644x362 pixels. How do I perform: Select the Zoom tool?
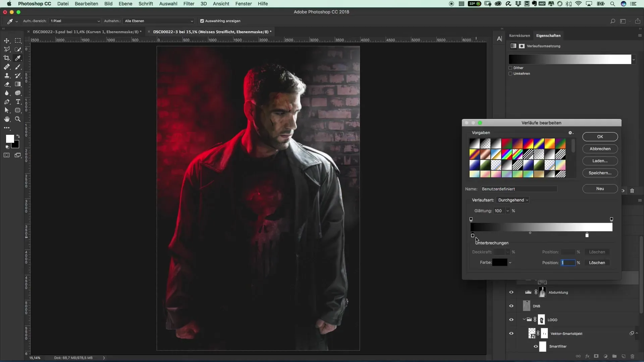18,119
